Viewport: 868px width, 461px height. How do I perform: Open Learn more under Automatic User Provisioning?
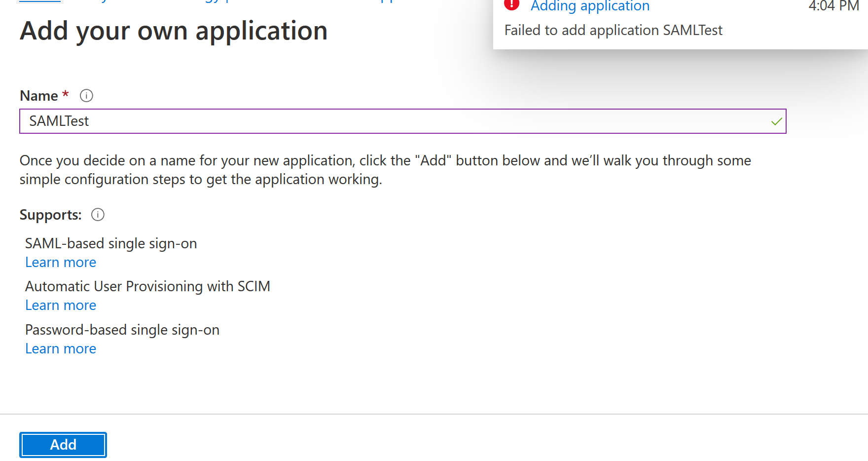pos(61,306)
